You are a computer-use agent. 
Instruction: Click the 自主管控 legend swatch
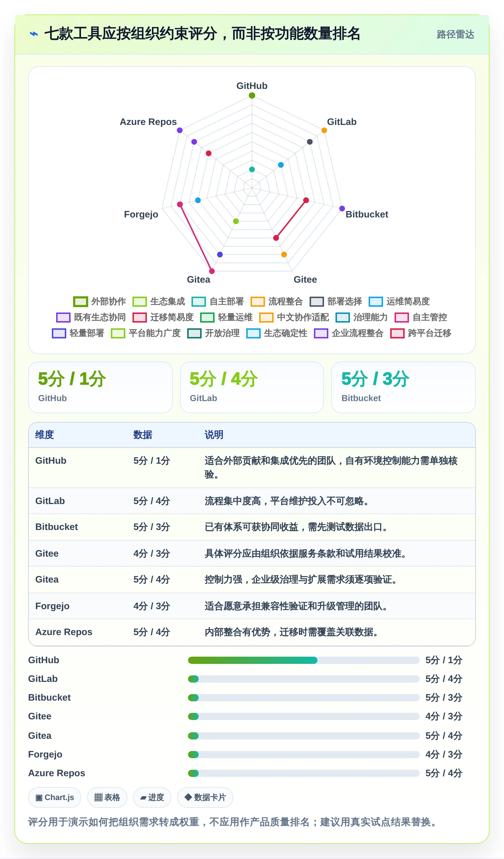[402, 317]
